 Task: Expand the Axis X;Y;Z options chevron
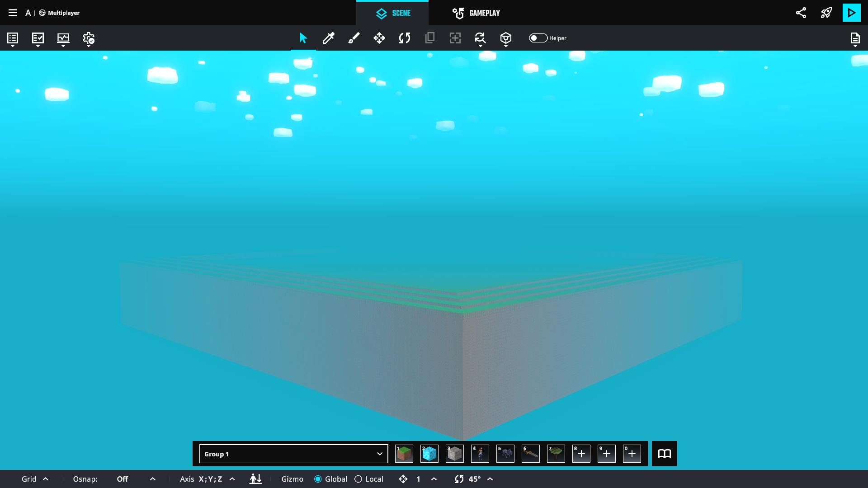232,479
